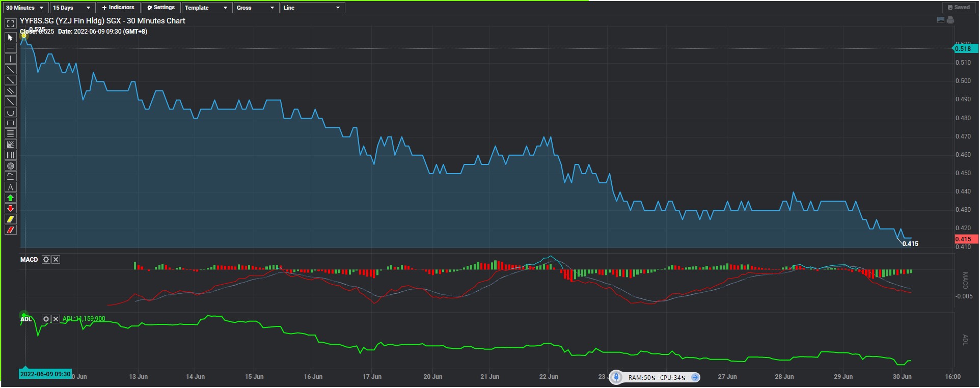
Task: Close the ADL indicator panel
Action: (56, 319)
